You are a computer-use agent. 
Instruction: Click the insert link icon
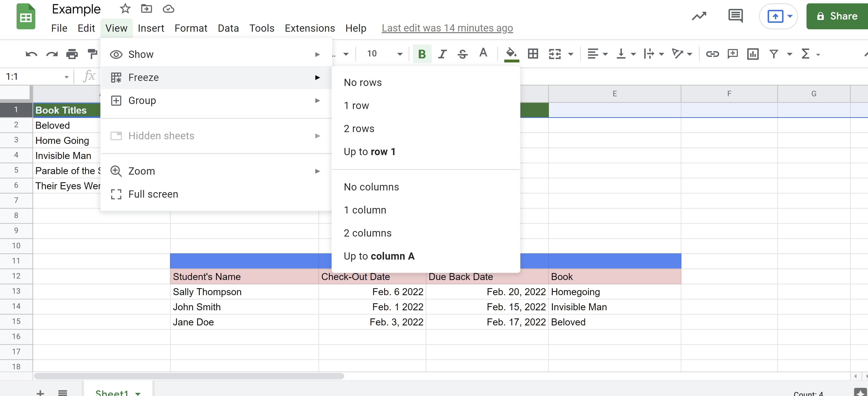click(712, 54)
